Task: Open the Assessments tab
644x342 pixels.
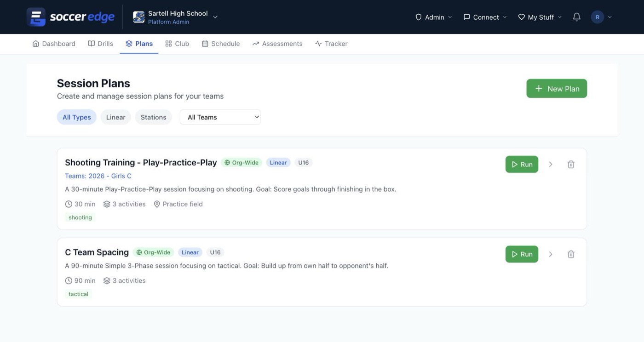Action: coord(277,44)
